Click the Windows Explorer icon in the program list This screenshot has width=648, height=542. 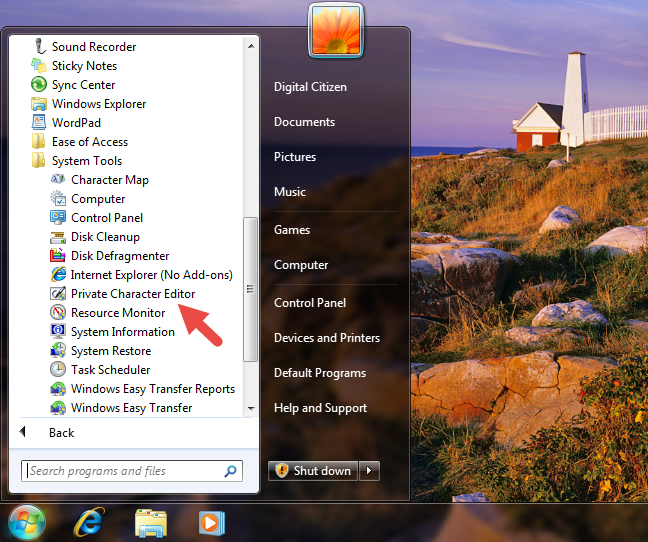coord(39,103)
